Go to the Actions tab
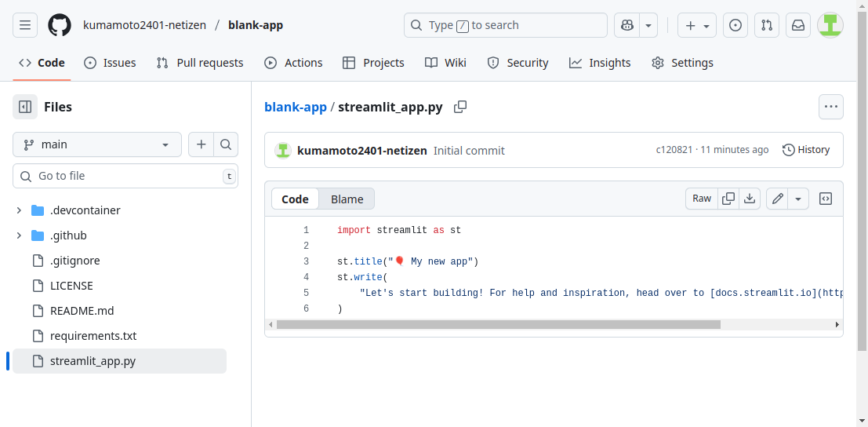Image resolution: width=868 pixels, height=427 pixels. 293,63
